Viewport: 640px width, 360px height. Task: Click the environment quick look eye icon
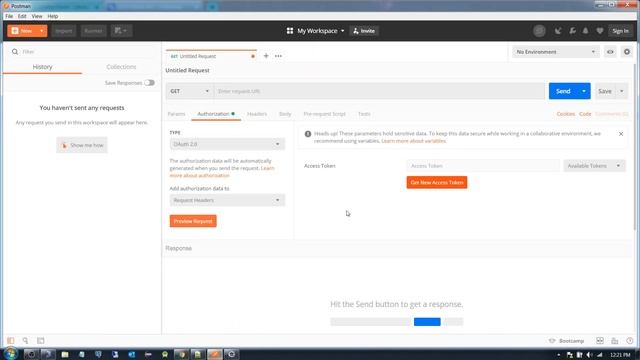[610, 52]
